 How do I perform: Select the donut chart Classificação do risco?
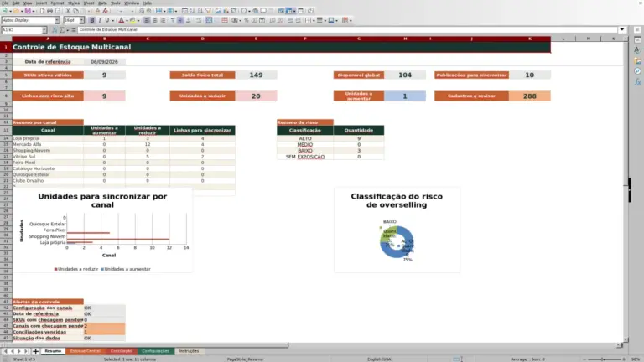(x=397, y=230)
